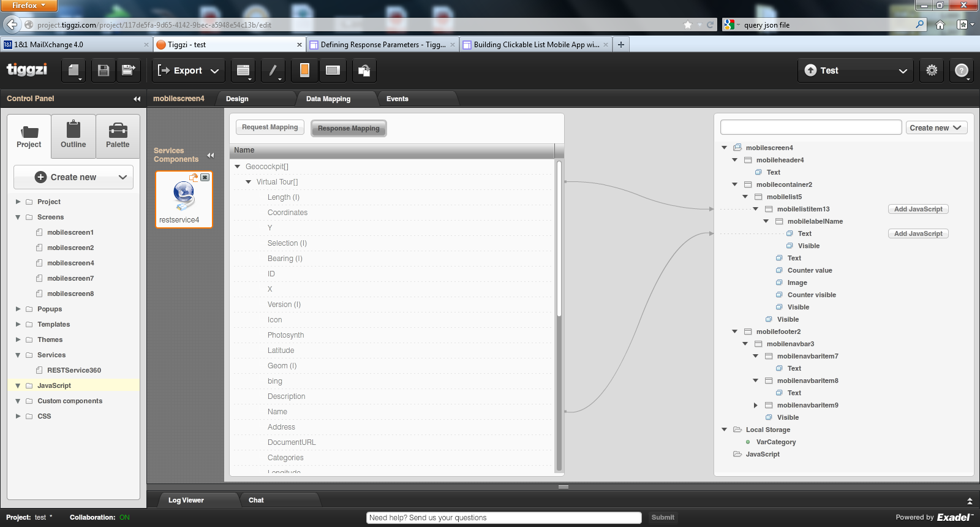Delete restservice4 using its X icon
The width and height of the screenshot is (980, 527).
pos(205,177)
